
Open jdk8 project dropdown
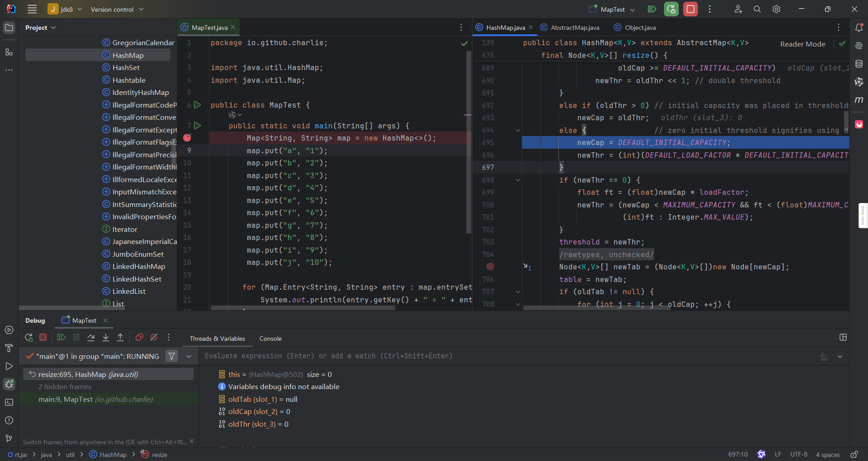point(66,9)
